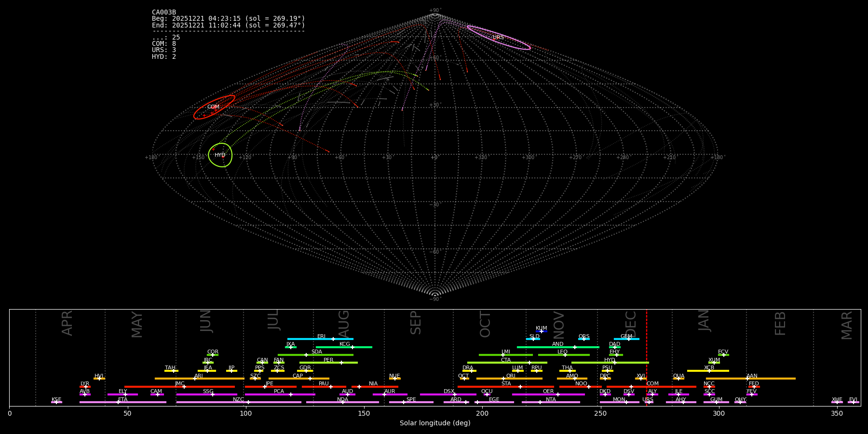Image resolution: width=868 pixels, height=434 pixels.
Task: Click the +90 north pole label
Action: [x=434, y=11]
